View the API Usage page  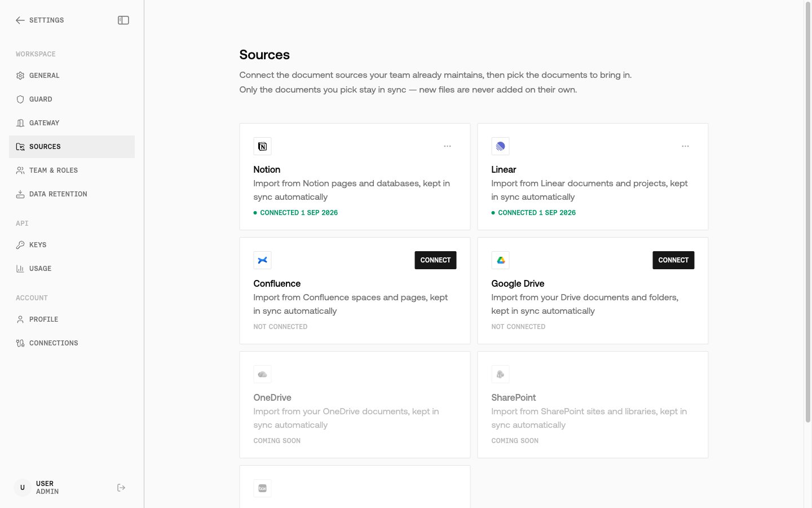point(72,269)
